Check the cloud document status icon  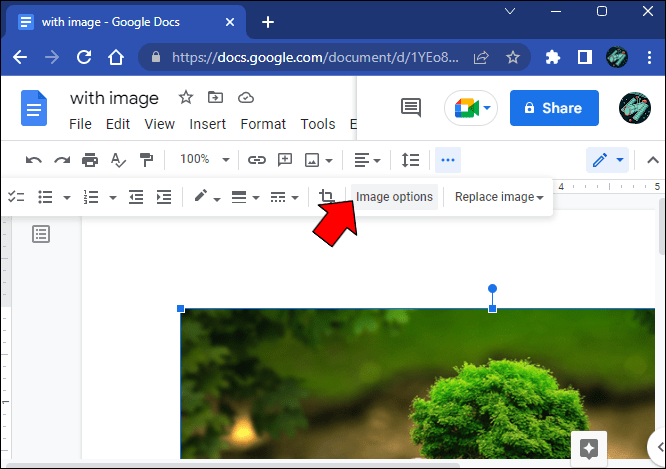click(x=246, y=98)
